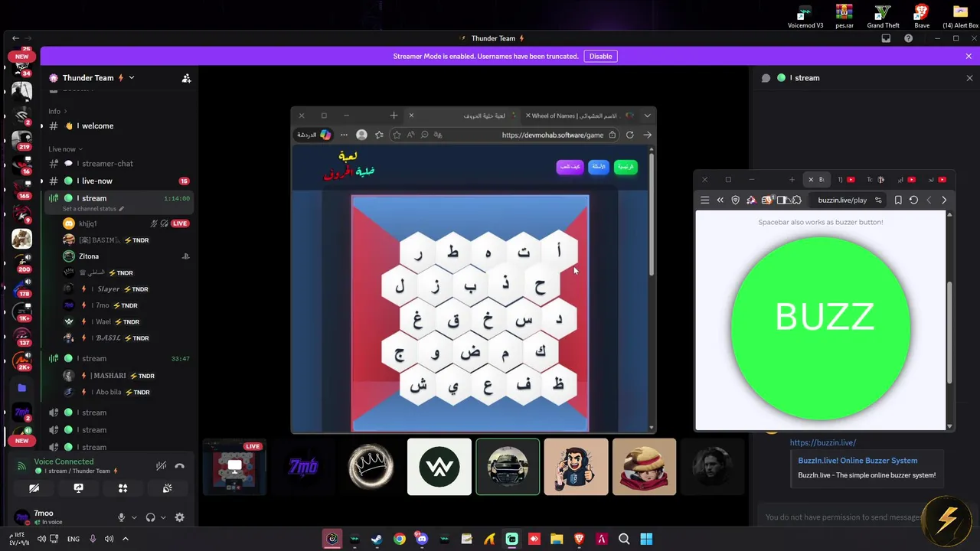The height and width of the screenshot is (551, 980).
Task: Open Chrome from the Windows taskbar
Action: [400, 539]
